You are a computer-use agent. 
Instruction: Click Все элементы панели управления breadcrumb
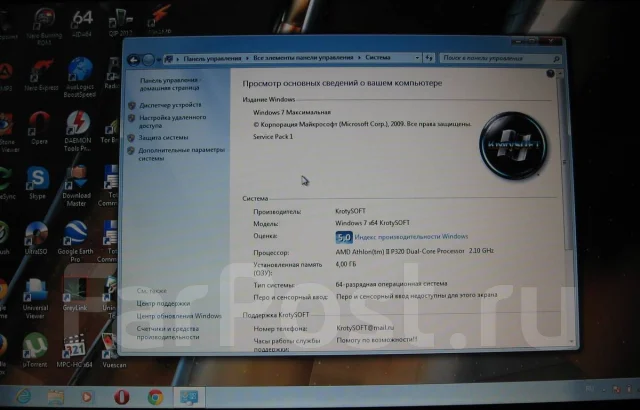click(303, 58)
